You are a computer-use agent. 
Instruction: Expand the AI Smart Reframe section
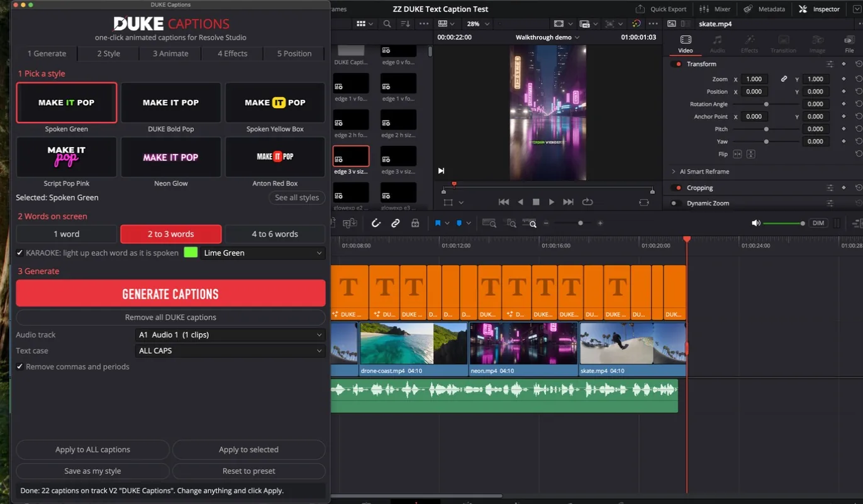click(674, 172)
